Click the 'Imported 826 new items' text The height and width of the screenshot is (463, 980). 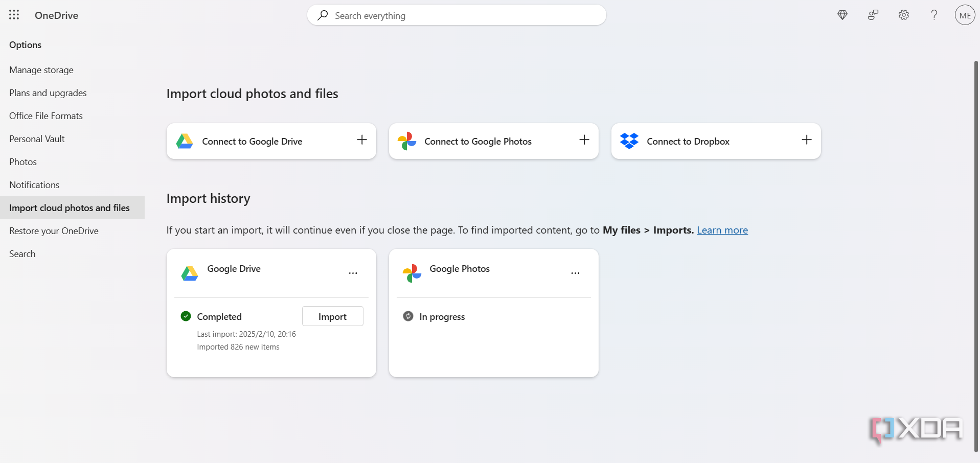coord(238,347)
